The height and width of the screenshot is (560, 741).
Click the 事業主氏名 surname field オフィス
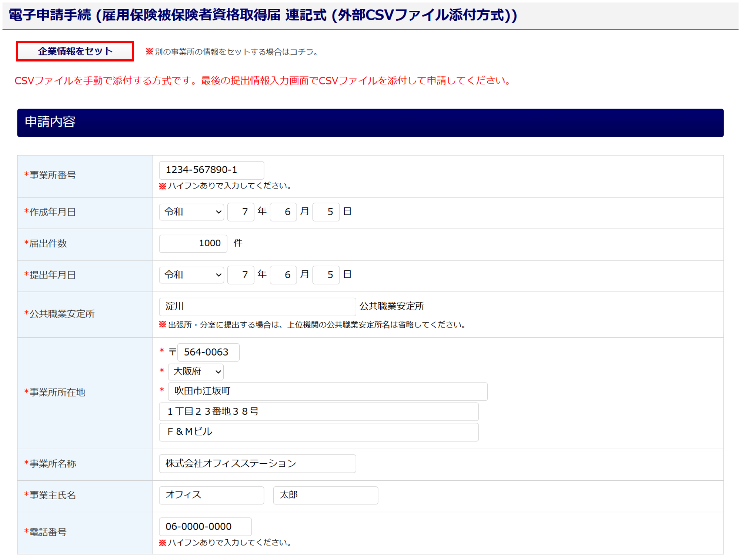point(211,495)
